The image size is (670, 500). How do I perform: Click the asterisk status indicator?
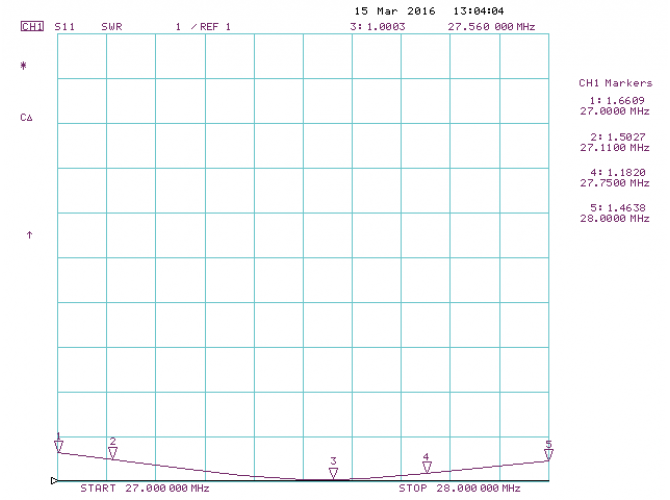click(24, 65)
